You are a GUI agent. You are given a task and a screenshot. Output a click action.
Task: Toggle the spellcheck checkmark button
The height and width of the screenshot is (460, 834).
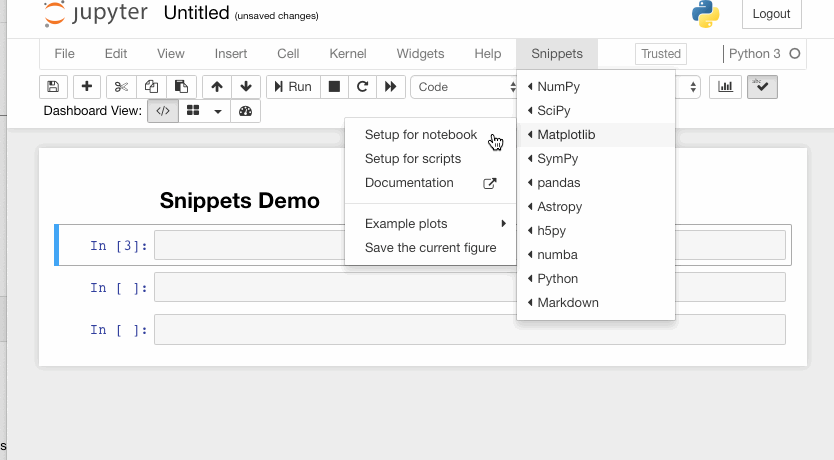[762, 87]
